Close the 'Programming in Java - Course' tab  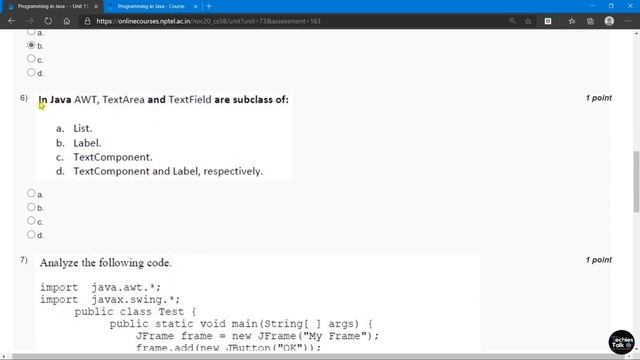tap(196, 7)
